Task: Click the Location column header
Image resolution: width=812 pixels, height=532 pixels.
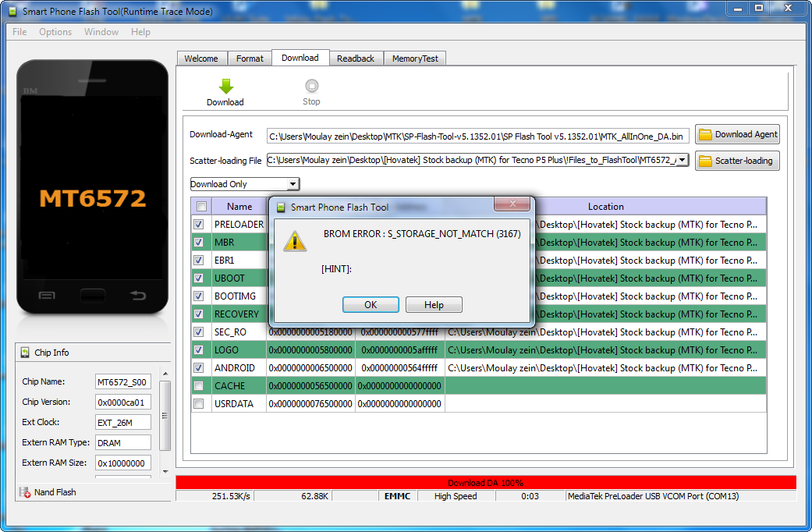Action: (x=605, y=206)
